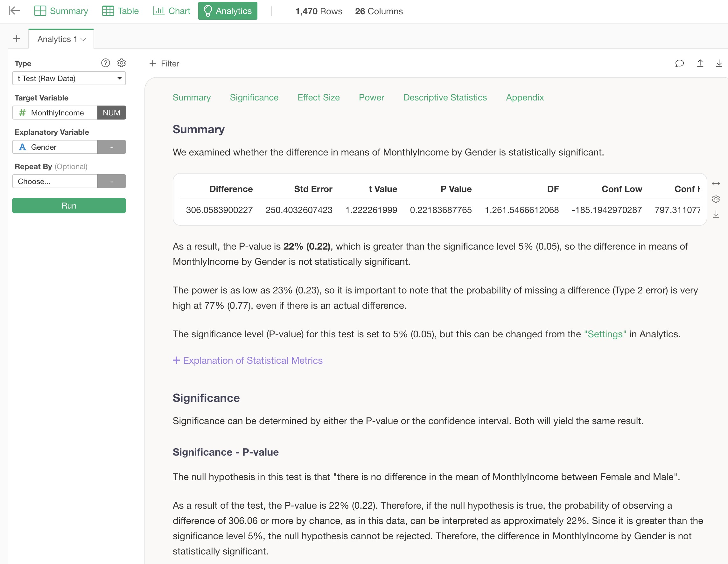Screen dimensions: 728x564
Task: Click the upload/export arrow icon
Action: click(700, 63)
